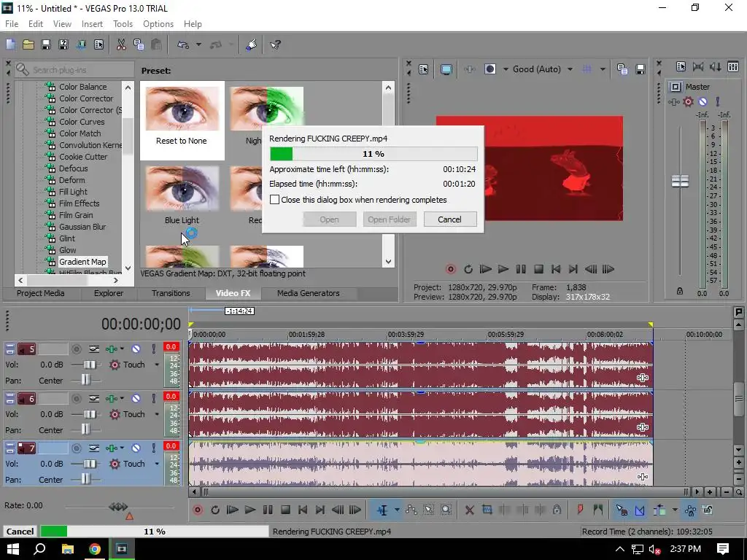Click the dialog's Open button
The width and height of the screenshot is (747, 560).
pos(329,219)
